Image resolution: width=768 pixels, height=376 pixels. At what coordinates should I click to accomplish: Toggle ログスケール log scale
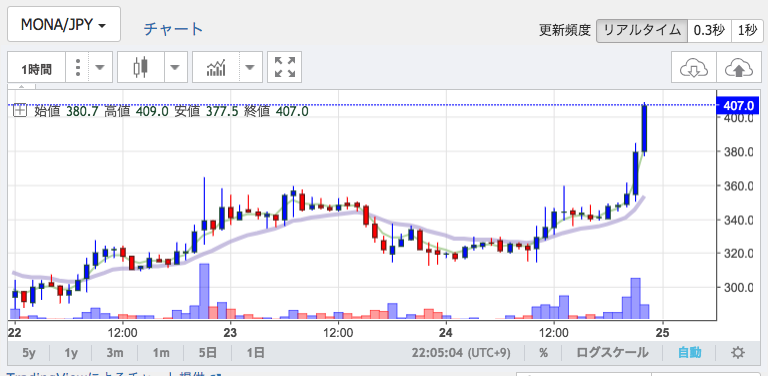pyautogui.click(x=613, y=352)
